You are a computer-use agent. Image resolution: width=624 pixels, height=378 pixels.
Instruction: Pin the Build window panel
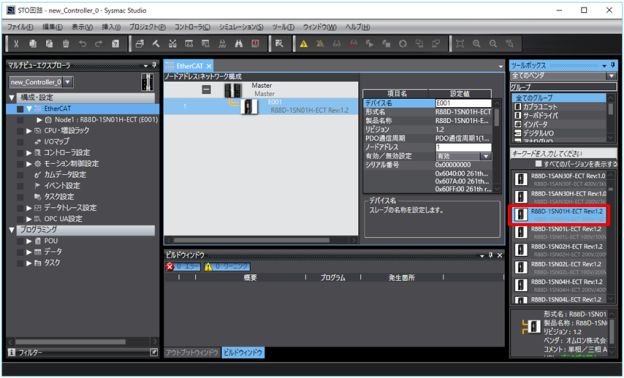point(491,255)
